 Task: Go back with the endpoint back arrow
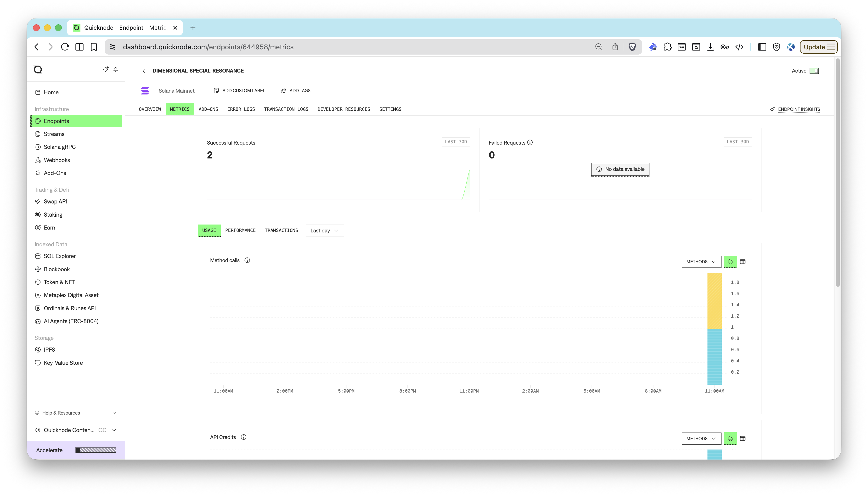[x=144, y=71]
